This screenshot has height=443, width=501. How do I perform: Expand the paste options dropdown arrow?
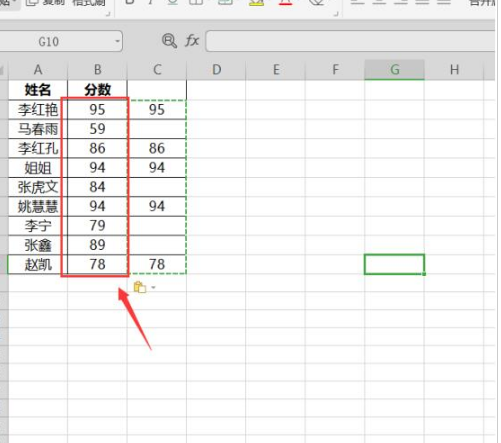coord(153,287)
